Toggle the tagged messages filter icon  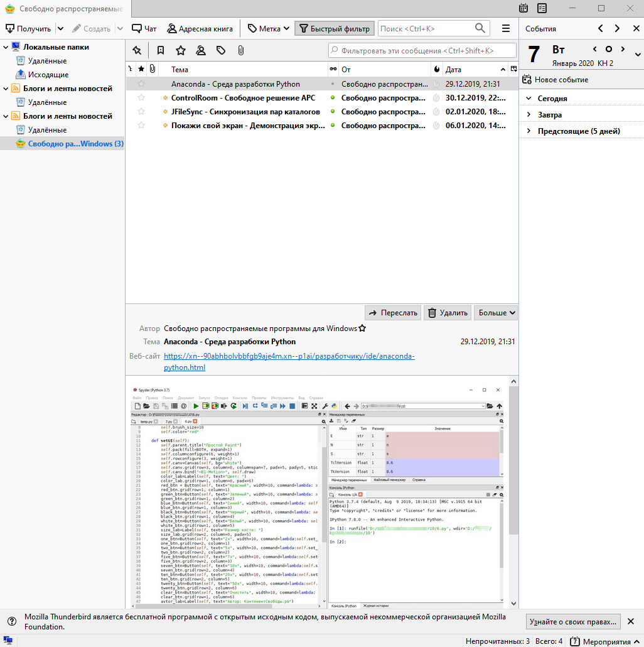[x=221, y=50]
